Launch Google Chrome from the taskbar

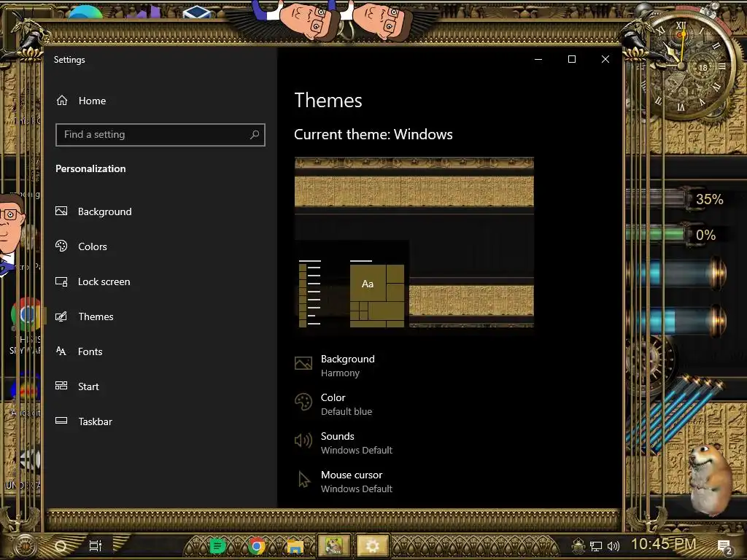(x=256, y=545)
